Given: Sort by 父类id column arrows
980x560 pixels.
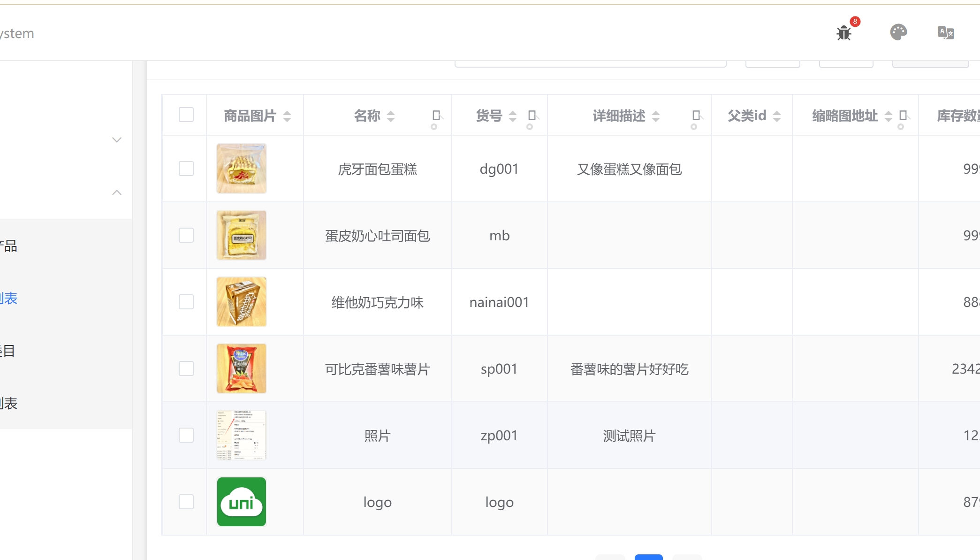Looking at the screenshot, I should 777,116.
